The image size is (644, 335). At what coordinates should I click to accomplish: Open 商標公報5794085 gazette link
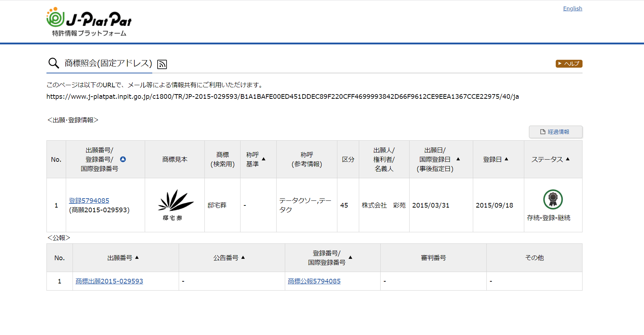(x=314, y=281)
